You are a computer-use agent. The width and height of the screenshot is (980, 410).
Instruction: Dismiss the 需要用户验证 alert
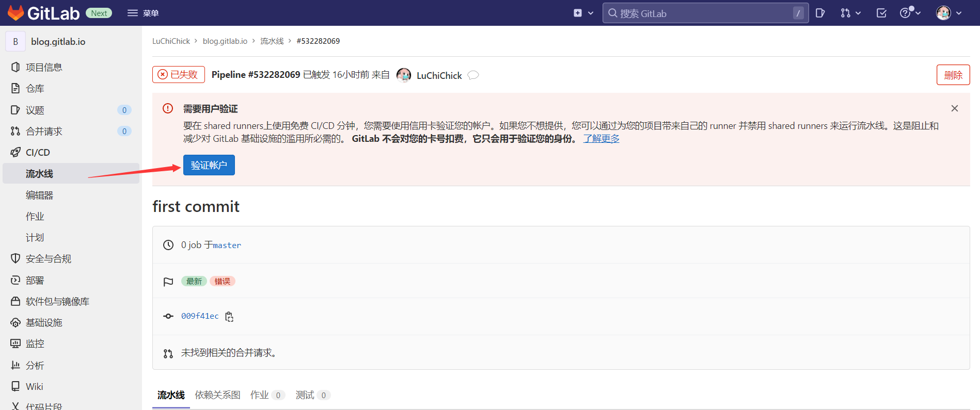[955, 108]
